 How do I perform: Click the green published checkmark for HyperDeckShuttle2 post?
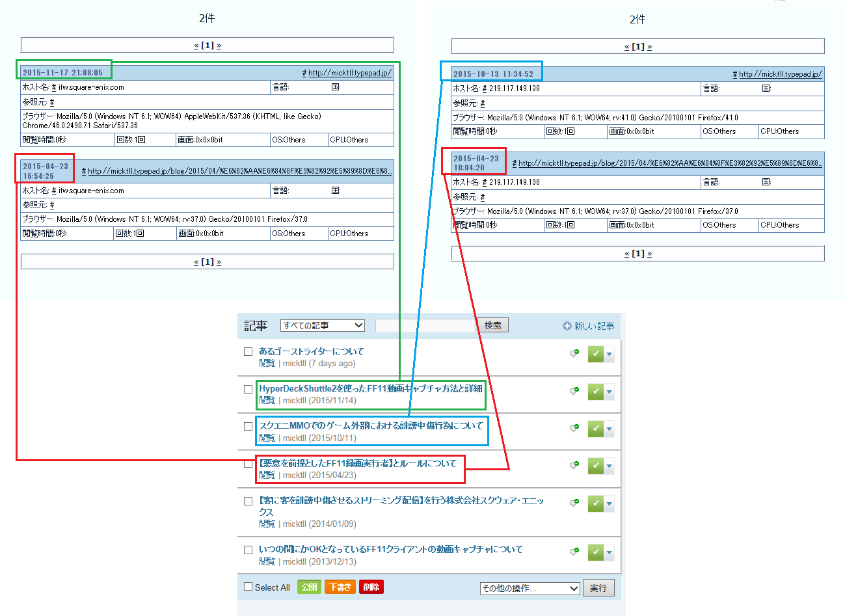click(595, 392)
